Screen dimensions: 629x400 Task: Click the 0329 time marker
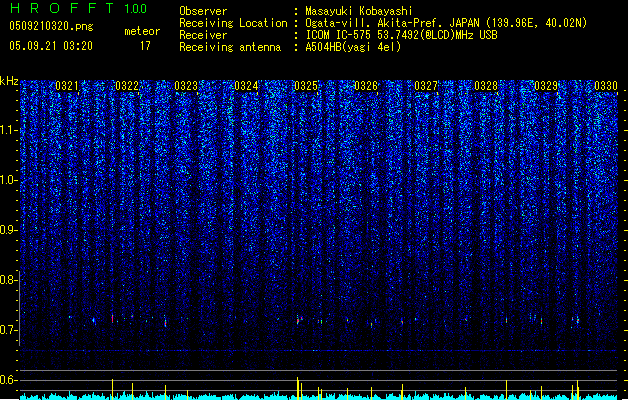coord(546,86)
